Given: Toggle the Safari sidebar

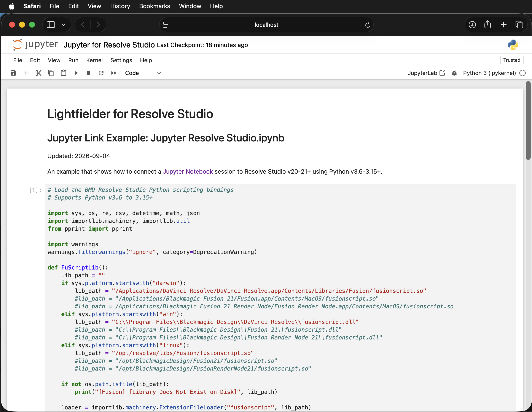Looking at the screenshot, I should point(51,25).
